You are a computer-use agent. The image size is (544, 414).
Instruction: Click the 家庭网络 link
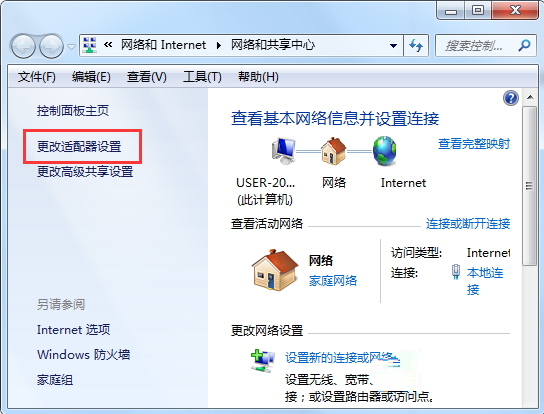pyautogui.click(x=333, y=280)
